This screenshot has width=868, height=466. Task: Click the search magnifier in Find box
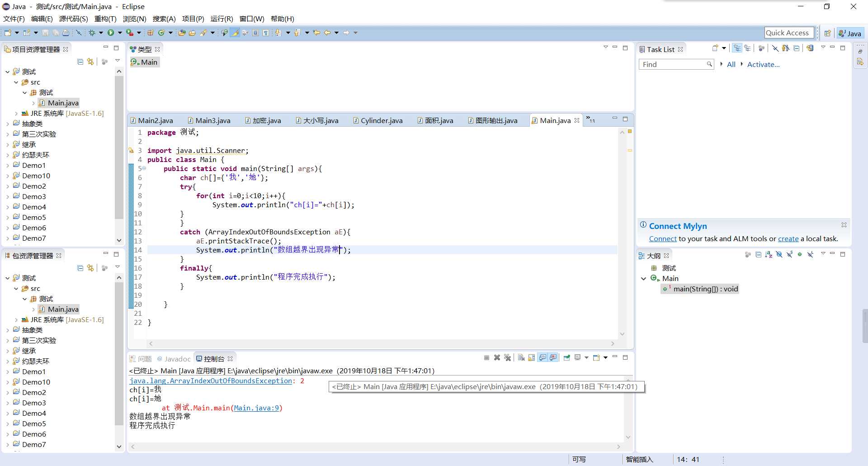[709, 64]
